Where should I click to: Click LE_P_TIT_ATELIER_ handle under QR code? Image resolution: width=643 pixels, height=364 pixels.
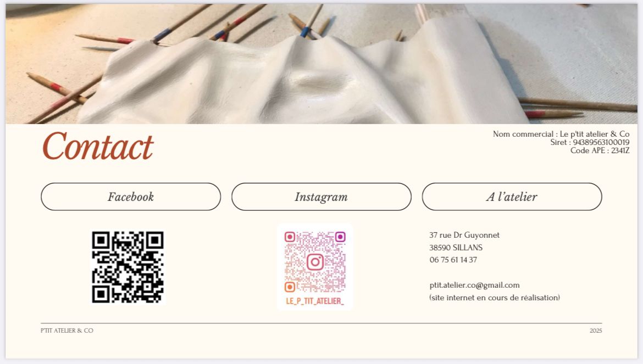(x=314, y=301)
